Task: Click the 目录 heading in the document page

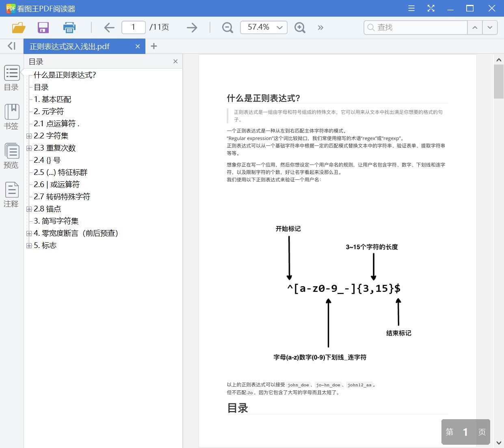Action: click(238, 408)
